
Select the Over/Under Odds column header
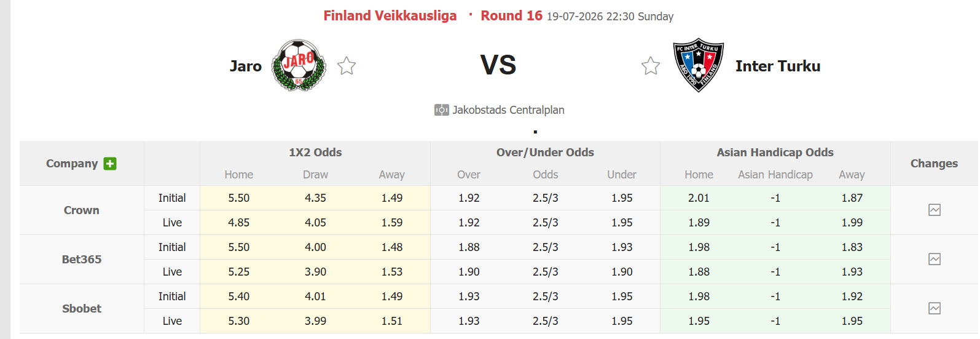[545, 153]
